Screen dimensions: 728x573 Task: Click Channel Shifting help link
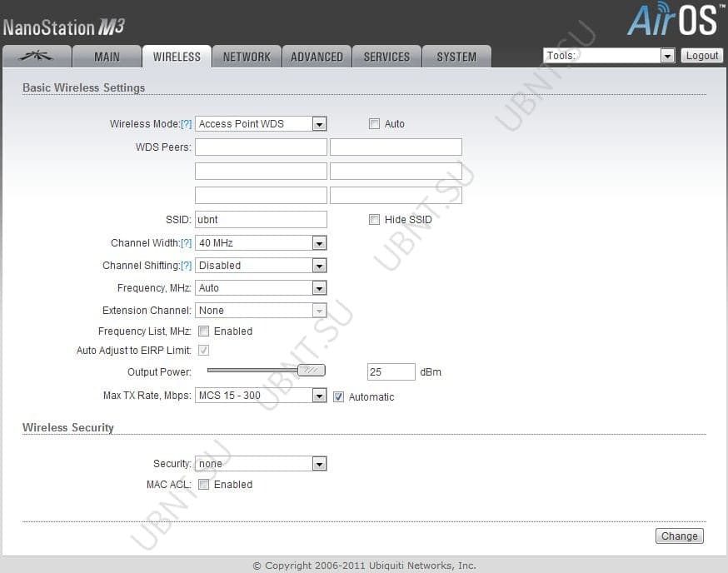click(x=187, y=266)
